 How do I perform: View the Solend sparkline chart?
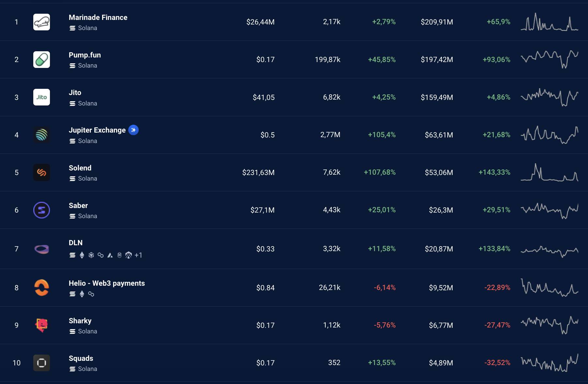coord(549,172)
